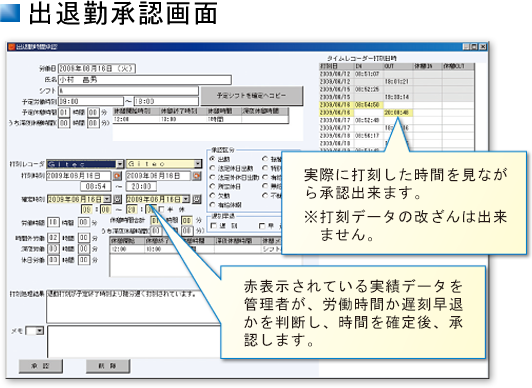Image resolution: width=532 pixels, height=388 pixels.
Task: Open the メモ dropdown
Action: click(x=40, y=331)
